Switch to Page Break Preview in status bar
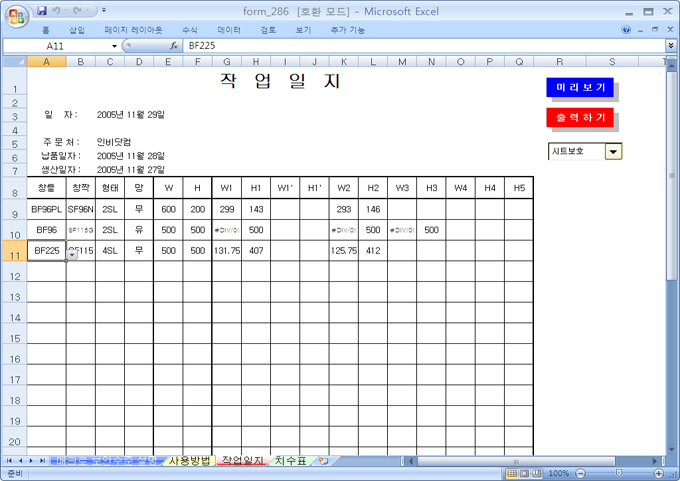This screenshot has height=481, width=680. point(538,473)
